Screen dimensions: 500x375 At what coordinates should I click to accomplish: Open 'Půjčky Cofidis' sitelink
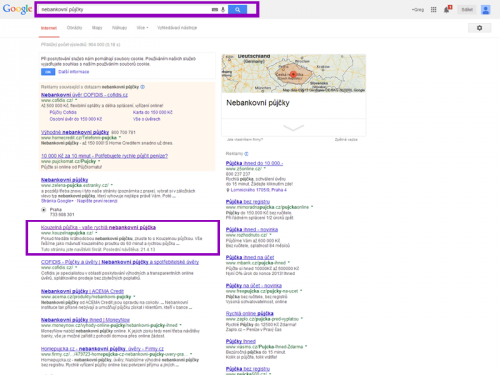pos(63,112)
